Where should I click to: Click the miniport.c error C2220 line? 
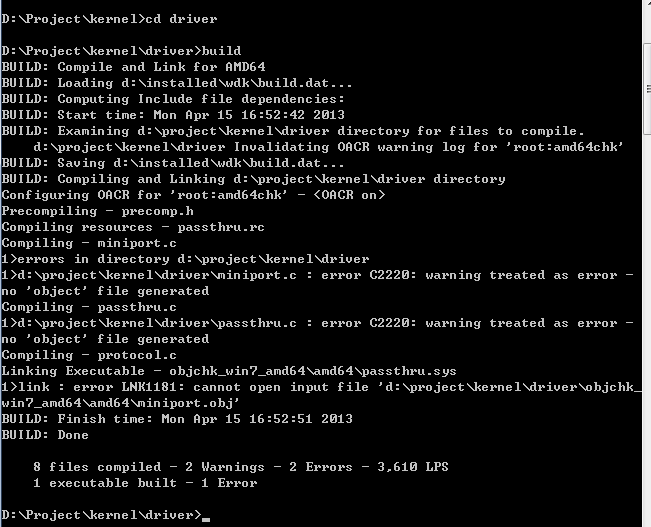[318, 283]
